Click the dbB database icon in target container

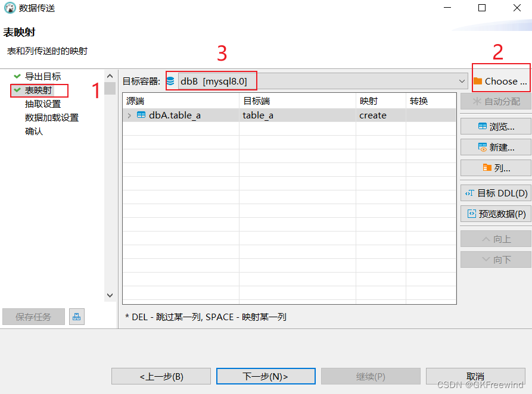coord(171,81)
